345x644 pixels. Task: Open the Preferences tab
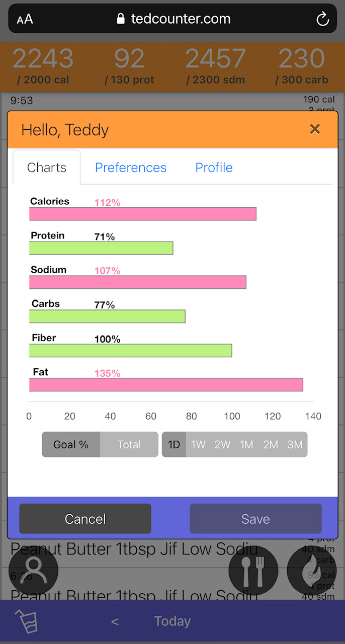(x=131, y=168)
